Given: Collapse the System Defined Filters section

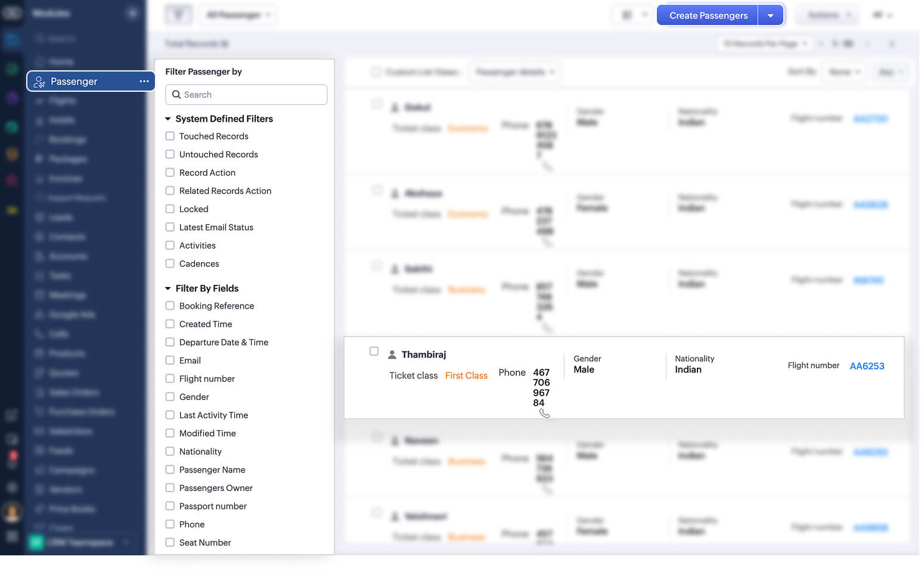Looking at the screenshot, I should pos(168,119).
